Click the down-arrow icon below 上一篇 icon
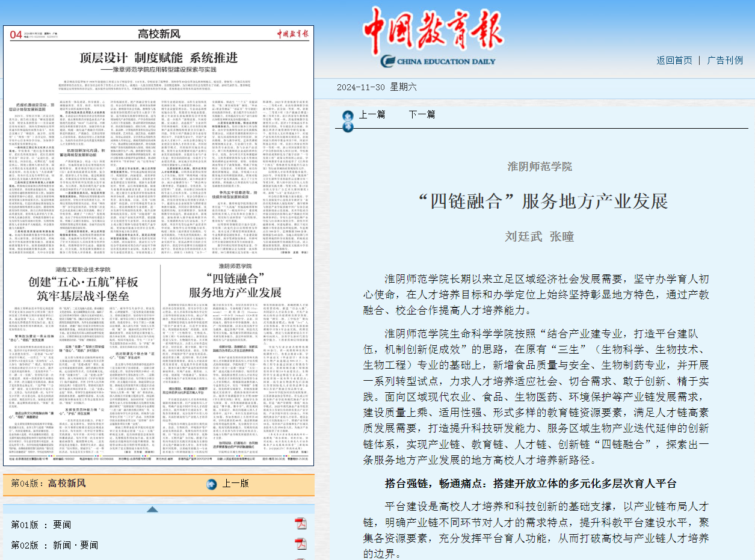Screen dimensions: 755x560 coord(347,126)
